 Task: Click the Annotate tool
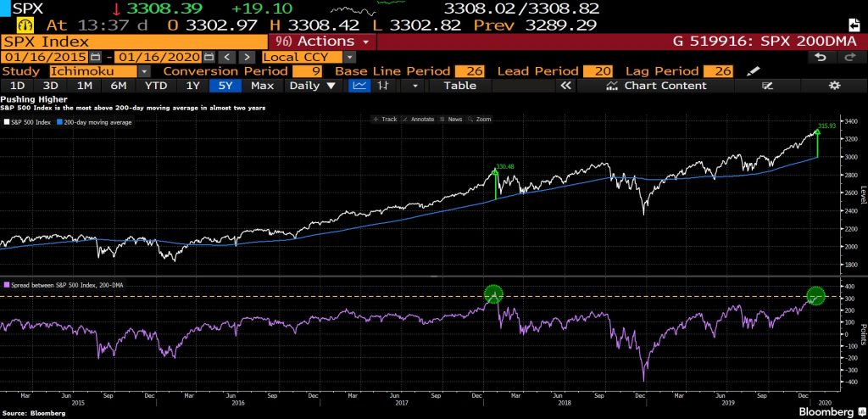click(x=419, y=119)
